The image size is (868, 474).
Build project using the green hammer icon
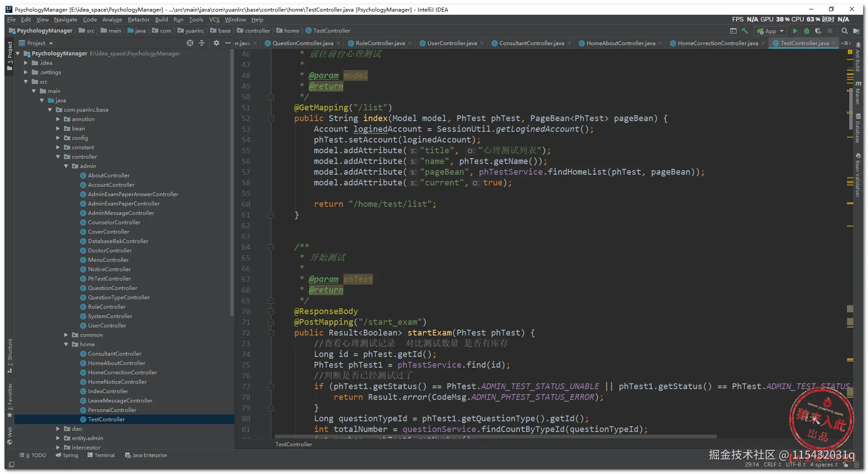point(745,31)
